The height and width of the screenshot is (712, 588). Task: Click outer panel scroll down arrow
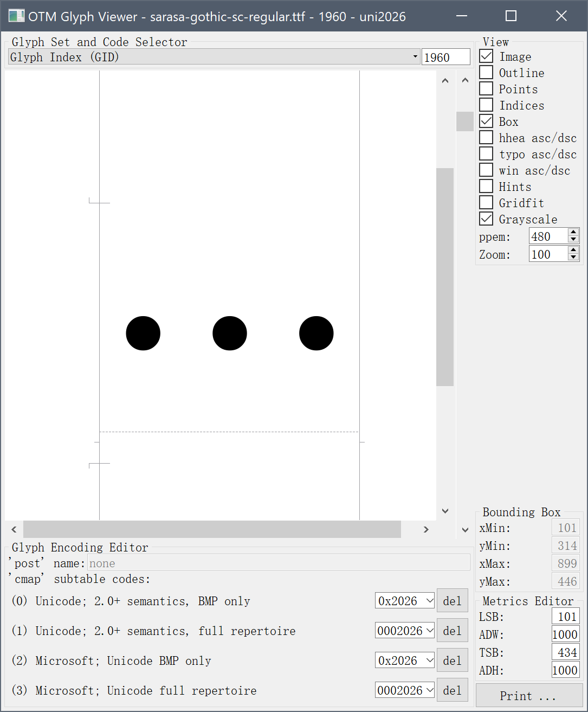click(465, 530)
